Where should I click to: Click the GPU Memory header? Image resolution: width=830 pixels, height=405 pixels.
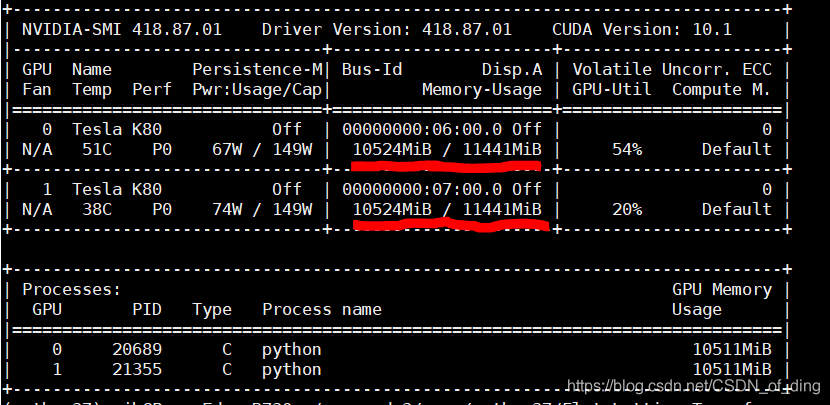tap(722, 290)
